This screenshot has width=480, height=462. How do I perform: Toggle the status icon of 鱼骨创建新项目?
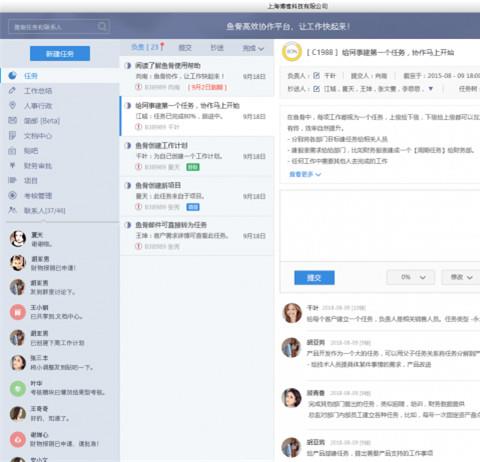pos(127,185)
